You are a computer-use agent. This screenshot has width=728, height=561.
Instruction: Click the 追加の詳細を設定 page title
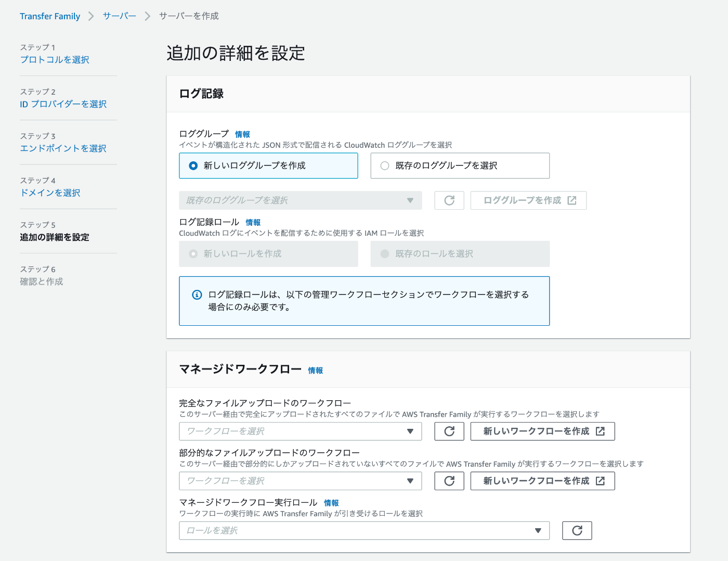(236, 53)
